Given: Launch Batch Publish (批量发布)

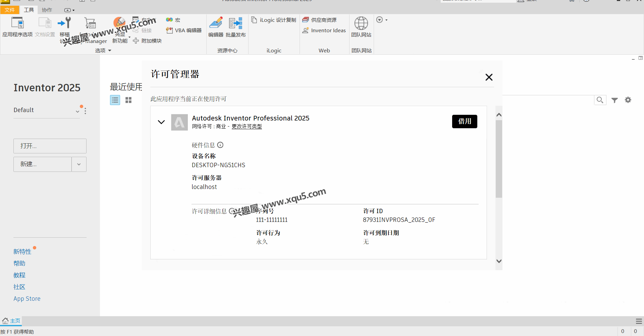Looking at the screenshot, I should click(x=236, y=27).
